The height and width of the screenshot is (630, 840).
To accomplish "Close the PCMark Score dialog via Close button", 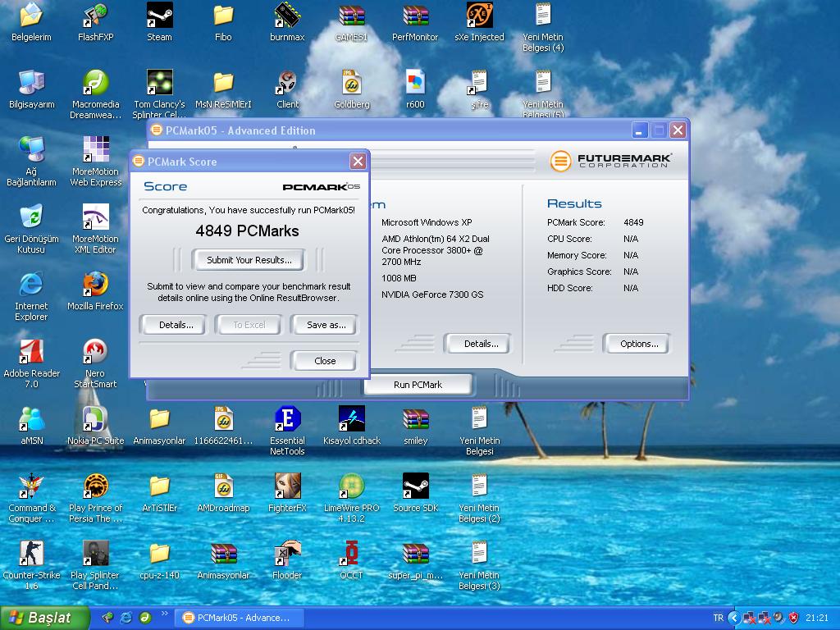I will pos(325,361).
